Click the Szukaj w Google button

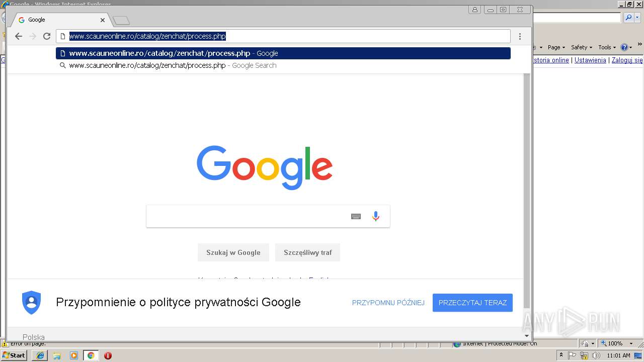click(233, 252)
